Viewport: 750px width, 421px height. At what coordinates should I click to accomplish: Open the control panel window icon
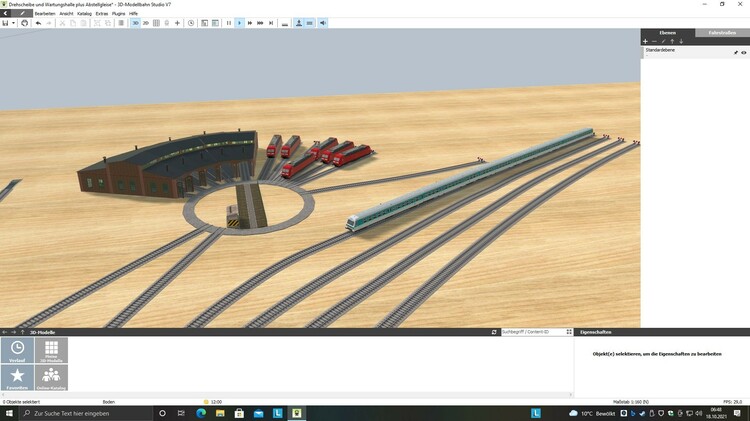point(215,23)
